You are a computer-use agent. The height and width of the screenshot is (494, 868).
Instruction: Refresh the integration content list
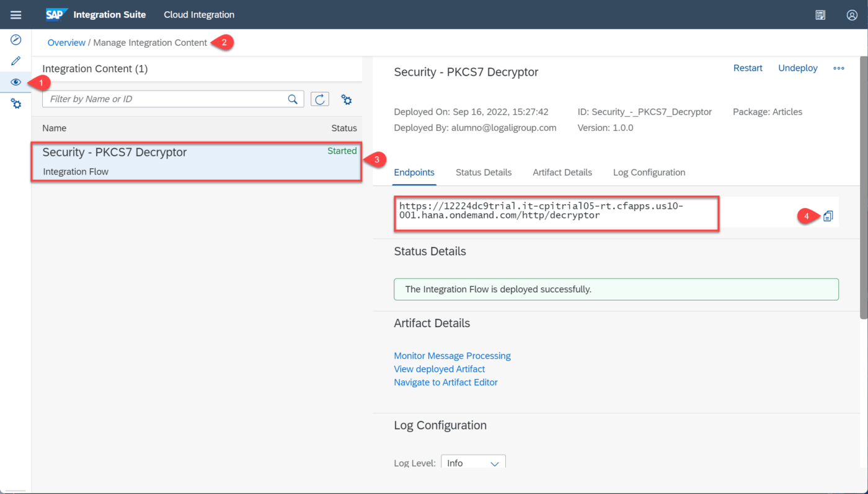(x=319, y=99)
